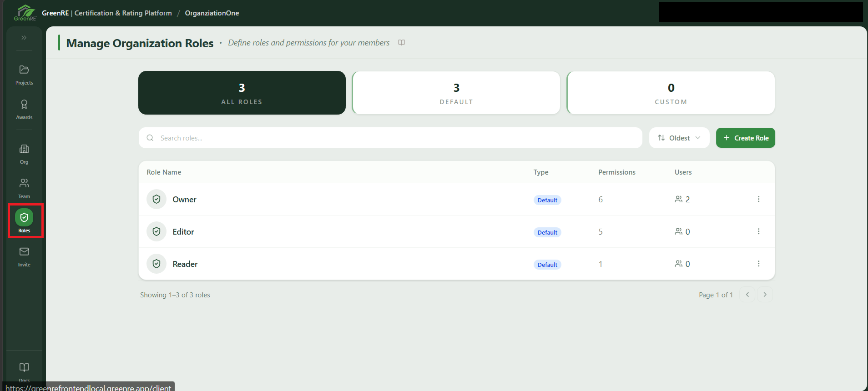
Task: Open the three-dot menu for Editor
Action: (758, 231)
